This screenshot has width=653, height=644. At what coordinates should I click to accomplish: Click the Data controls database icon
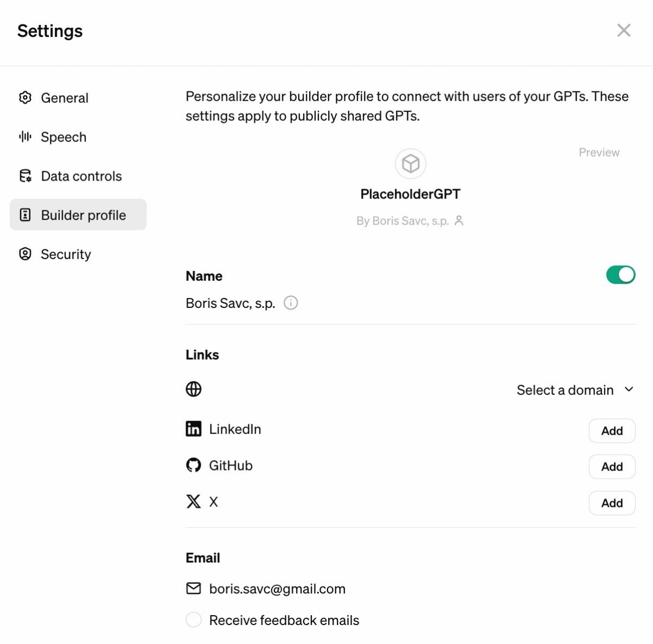25,176
